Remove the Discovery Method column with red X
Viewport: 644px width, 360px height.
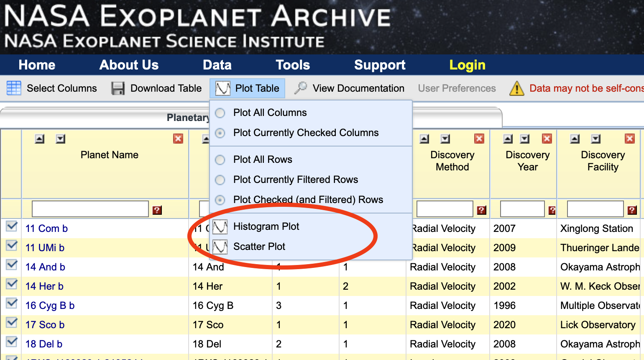click(x=479, y=139)
